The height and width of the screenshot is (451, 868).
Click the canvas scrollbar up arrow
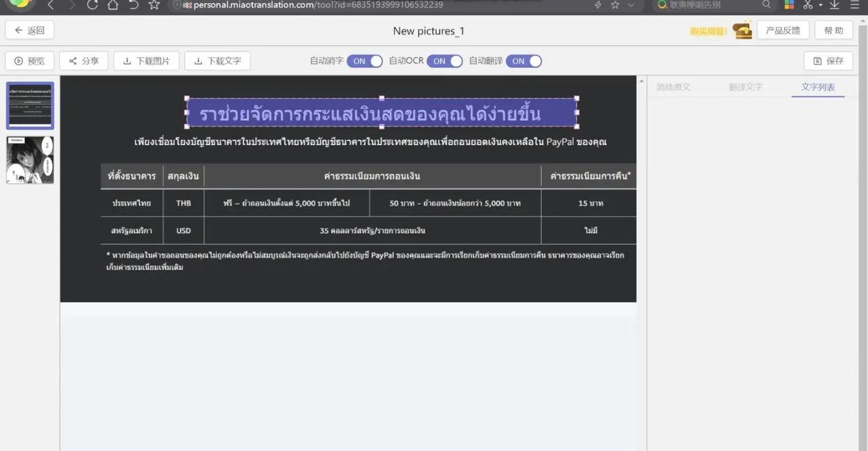(642, 81)
